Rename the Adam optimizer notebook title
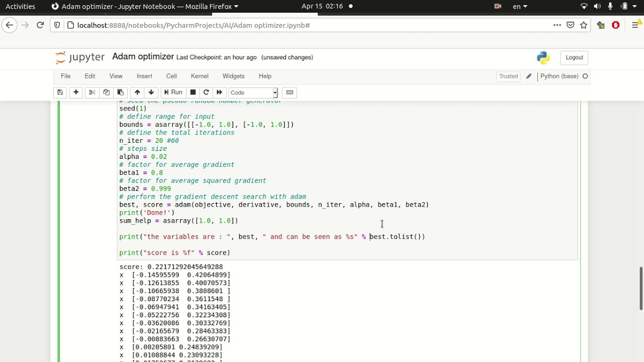The width and height of the screenshot is (644, 362). [x=143, y=57]
